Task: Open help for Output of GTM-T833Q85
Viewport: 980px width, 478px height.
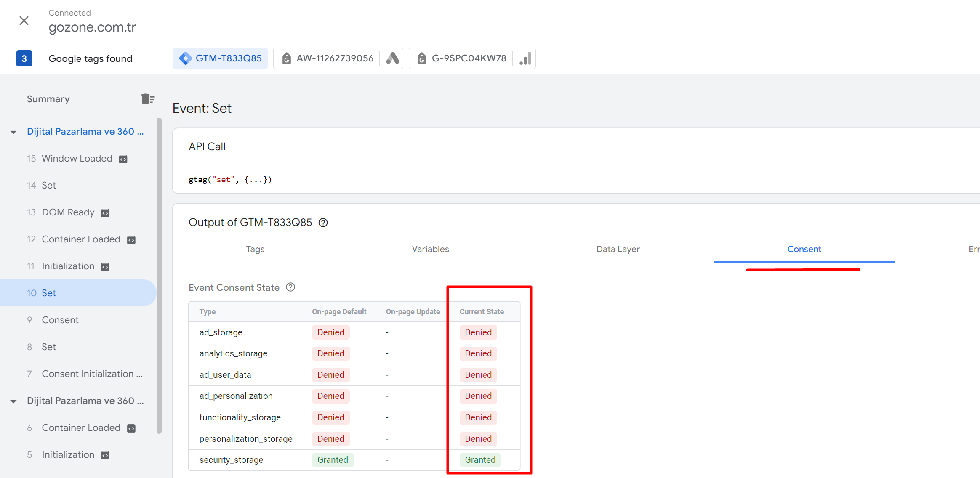Action: pyautogui.click(x=323, y=223)
